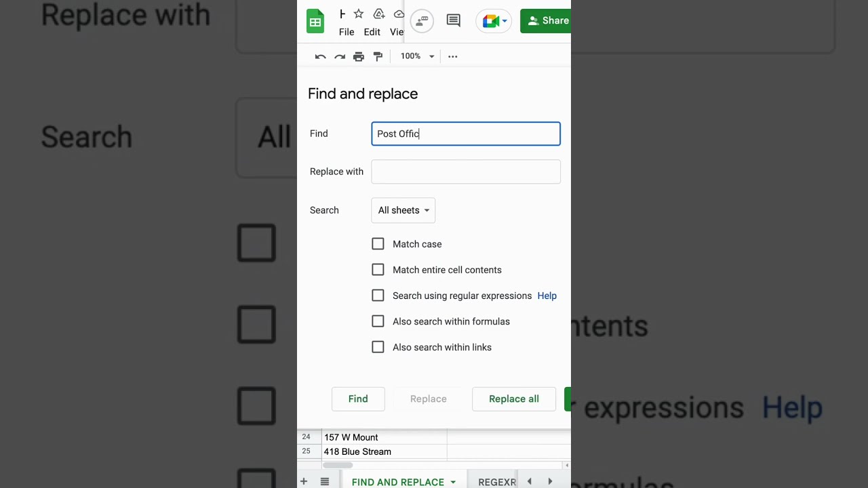This screenshot has width=868, height=488.
Task: Open the comment history icon
Action: 453,20
